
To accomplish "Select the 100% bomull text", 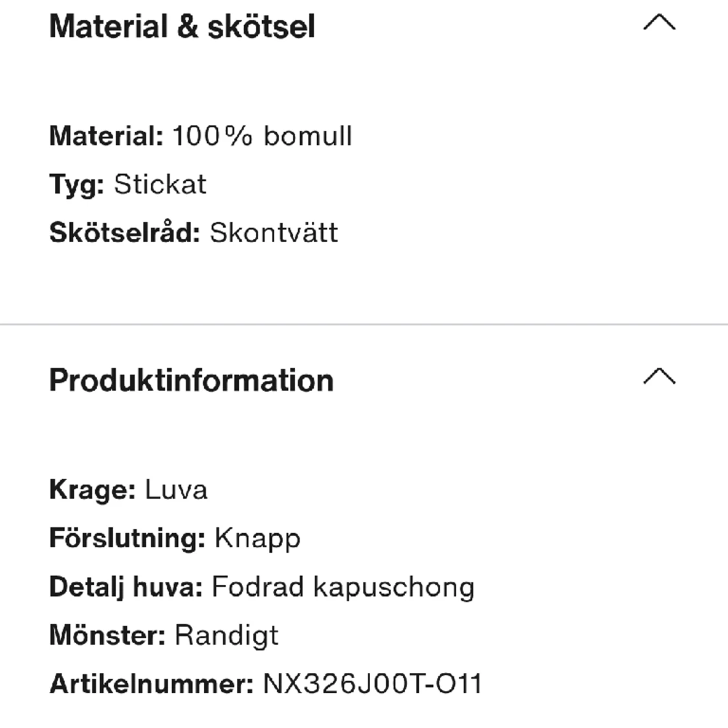I will pos(262,136).
